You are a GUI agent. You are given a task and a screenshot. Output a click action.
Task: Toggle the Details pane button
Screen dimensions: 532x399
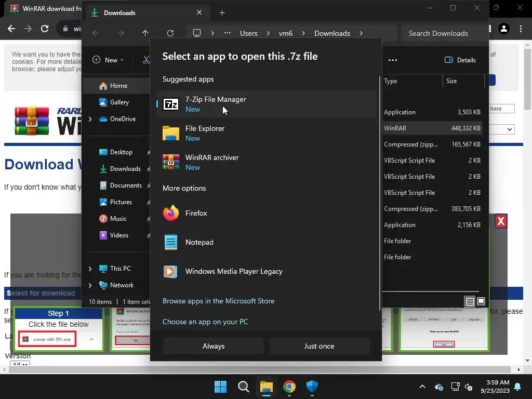460,60
